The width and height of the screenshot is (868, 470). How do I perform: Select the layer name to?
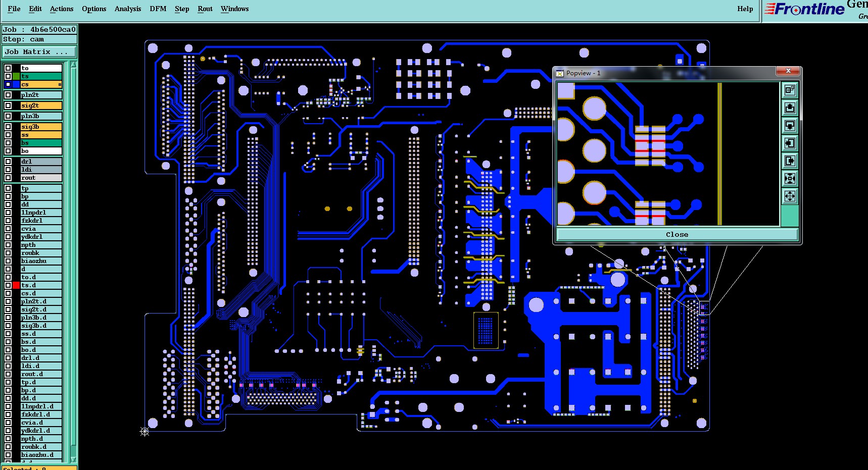click(41, 68)
